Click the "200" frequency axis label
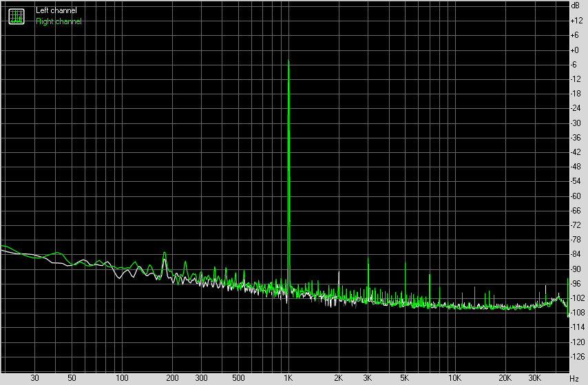588x385 pixels. click(172, 378)
